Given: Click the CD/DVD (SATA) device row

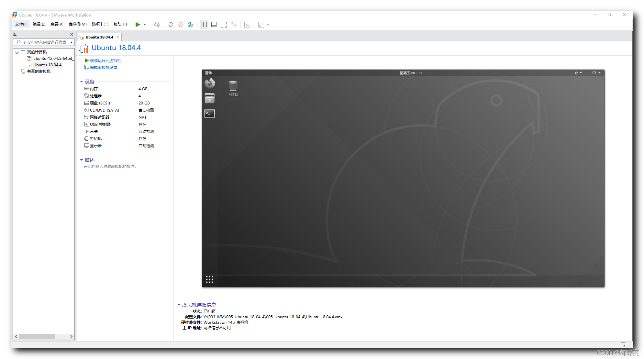Looking at the screenshot, I should pos(127,110).
